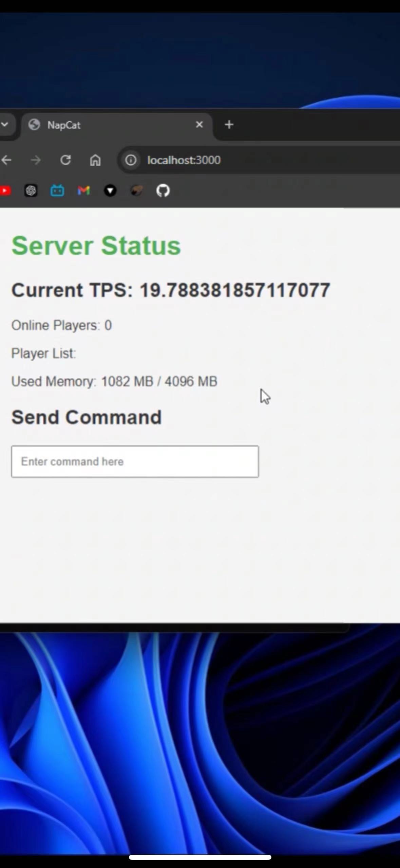Select the Current TPS value text
Viewport: 400px width, 868px height.
(235, 290)
